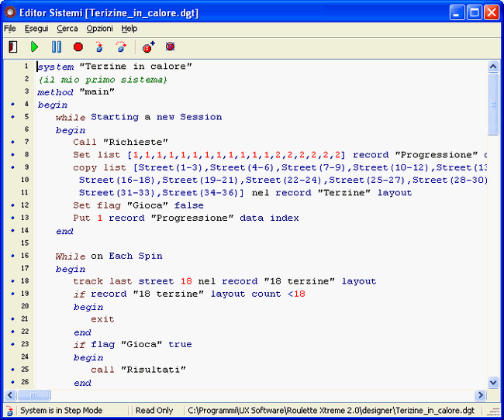Click the exit door icon in toolbar

pos(13,47)
